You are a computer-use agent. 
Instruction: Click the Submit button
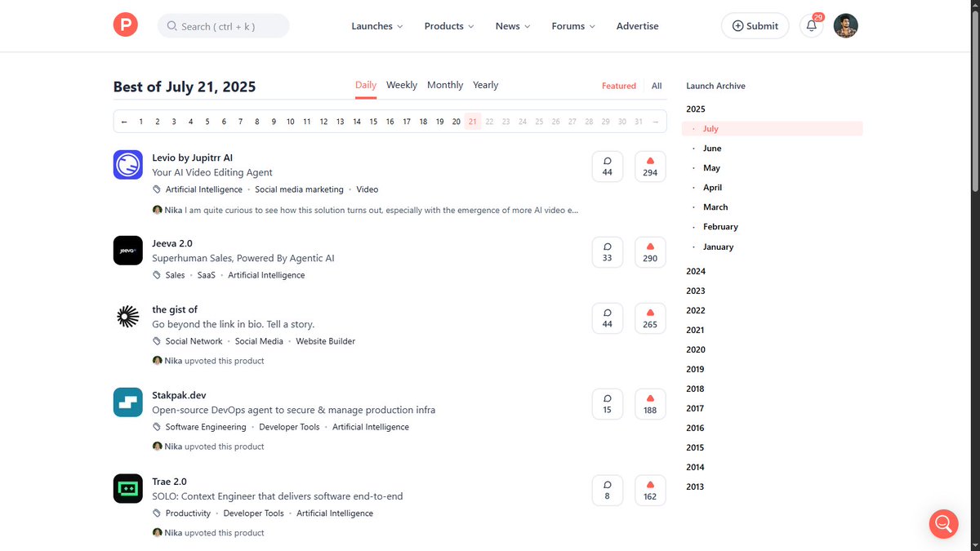tap(755, 26)
